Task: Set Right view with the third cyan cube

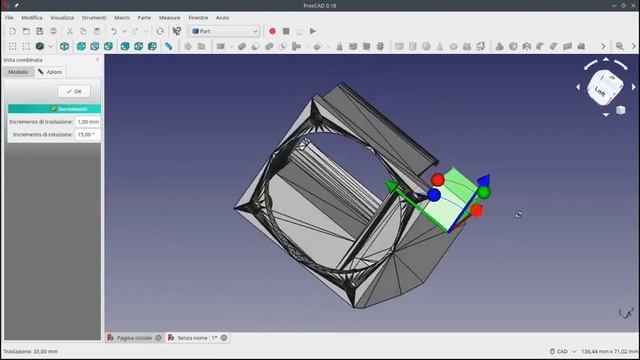Action: click(108, 46)
